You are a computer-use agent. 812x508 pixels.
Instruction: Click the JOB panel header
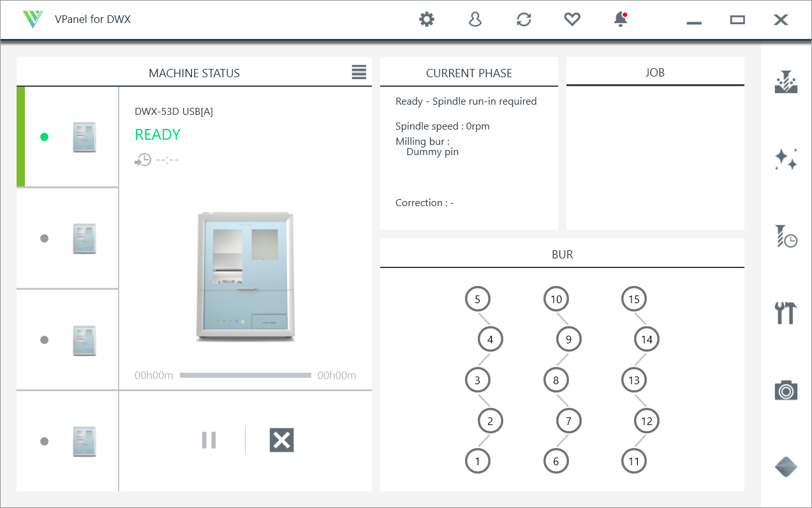(x=655, y=73)
